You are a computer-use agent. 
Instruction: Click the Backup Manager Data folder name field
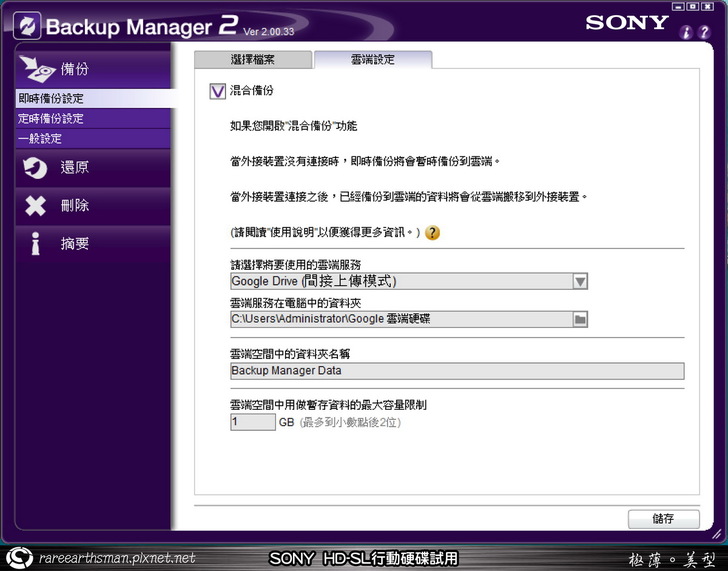coord(456,371)
